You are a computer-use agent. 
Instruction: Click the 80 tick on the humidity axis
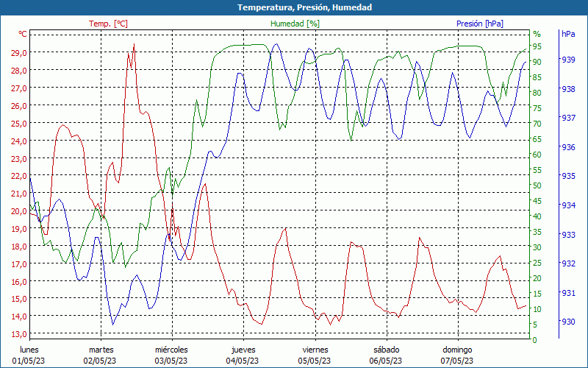537,93
